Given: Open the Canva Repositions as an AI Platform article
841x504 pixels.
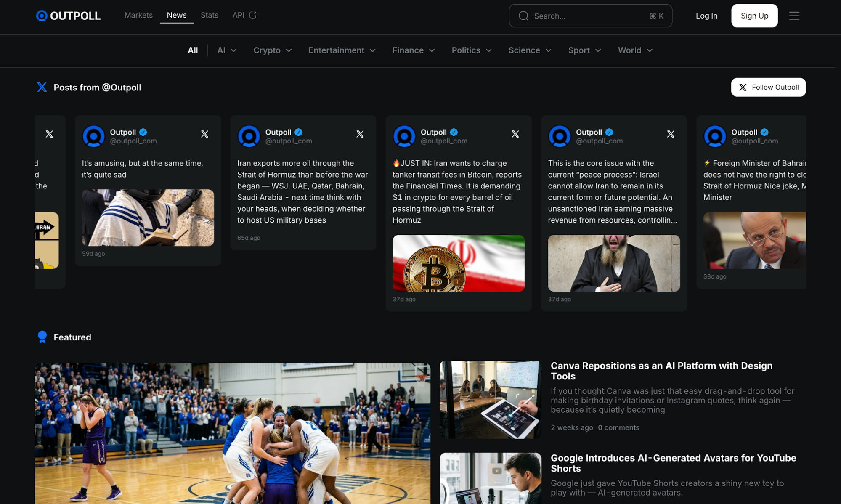Looking at the screenshot, I should [x=661, y=371].
